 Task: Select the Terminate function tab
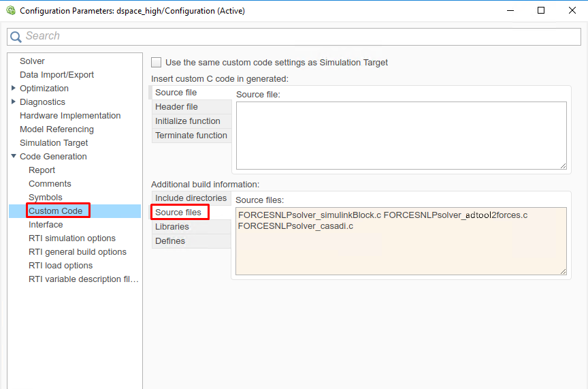pos(191,136)
